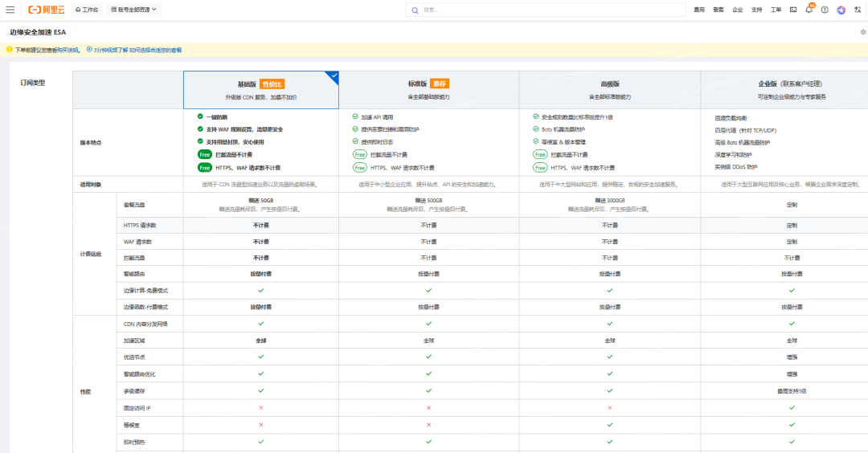The image size is (868, 453).
Task: Open the 费用 menu
Action: pyautogui.click(x=699, y=10)
